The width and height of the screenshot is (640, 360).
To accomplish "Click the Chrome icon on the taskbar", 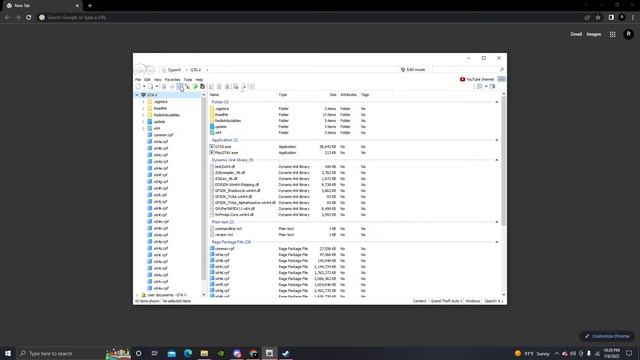I will coord(253,353).
